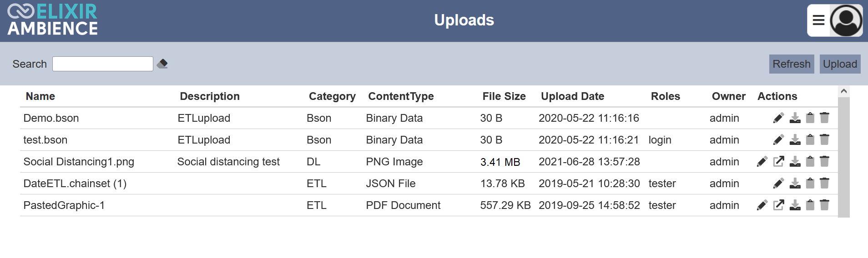Screen dimensions: 868x258
Task: Edit the Demo.bson upload with pencil icon
Action: coord(778,118)
